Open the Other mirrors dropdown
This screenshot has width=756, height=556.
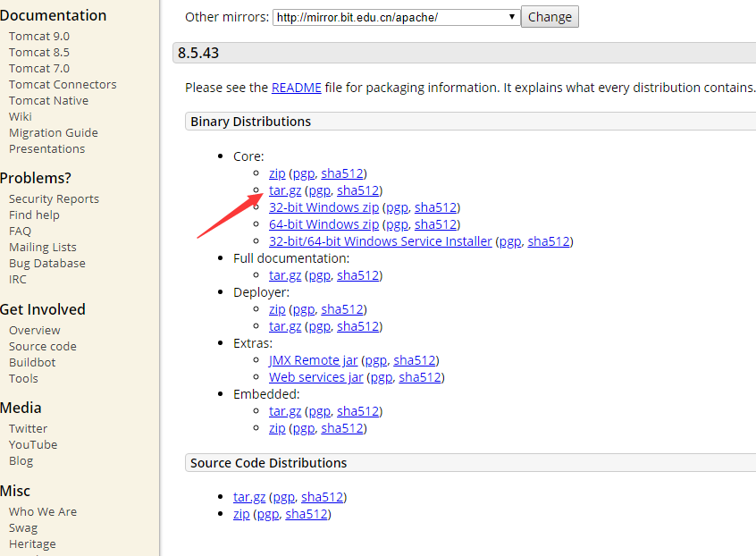point(397,17)
